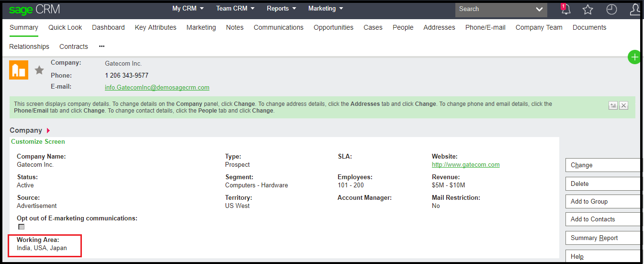644x264 pixels.
Task: Click the Status value Active
Action: 25,185
